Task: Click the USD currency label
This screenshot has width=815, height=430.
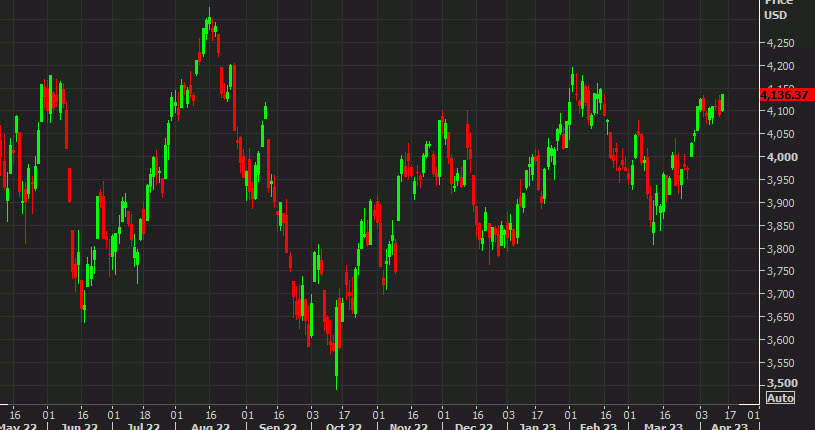Action: point(775,15)
